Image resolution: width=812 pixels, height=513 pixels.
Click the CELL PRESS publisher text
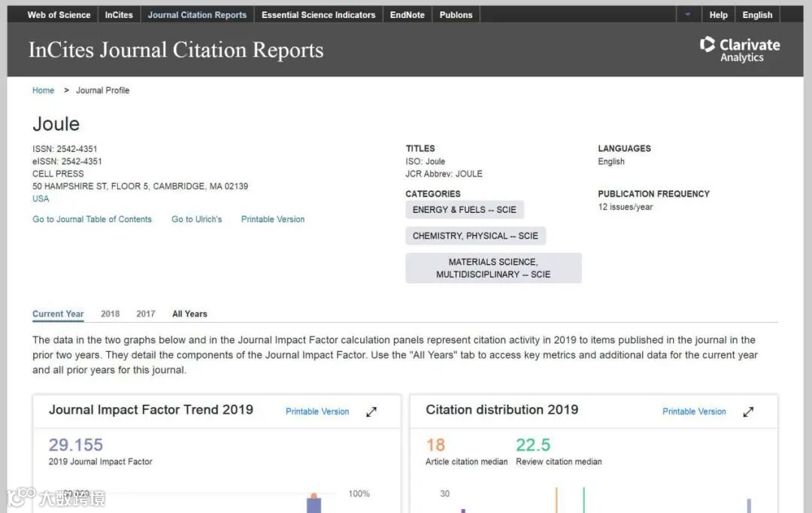pos(58,174)
